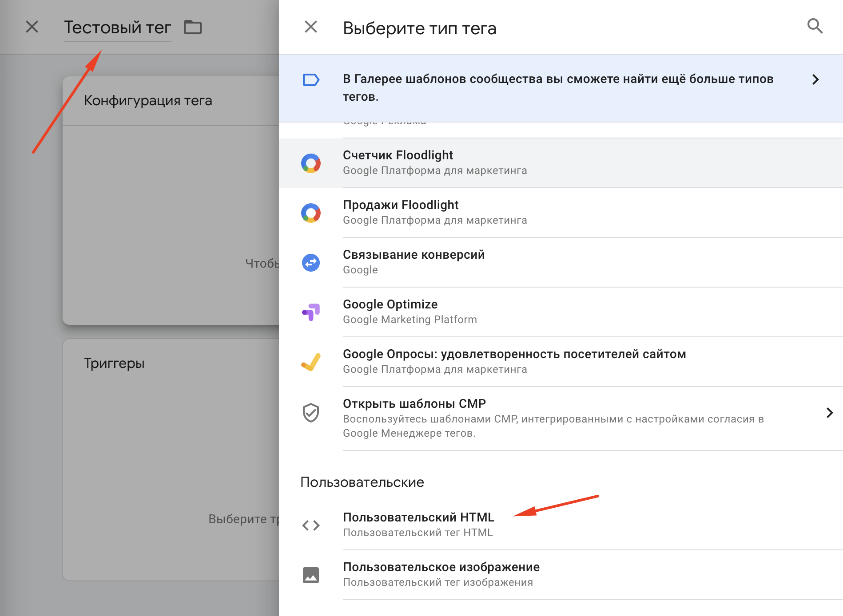
Task: Select Пользовательское изображение tag type
Action: [x=561, y=575]
